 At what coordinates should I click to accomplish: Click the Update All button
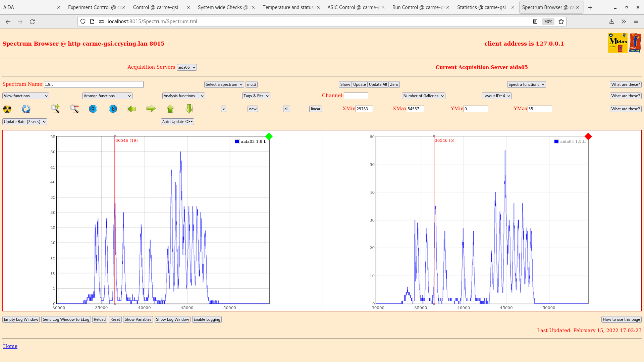(378, 84)
